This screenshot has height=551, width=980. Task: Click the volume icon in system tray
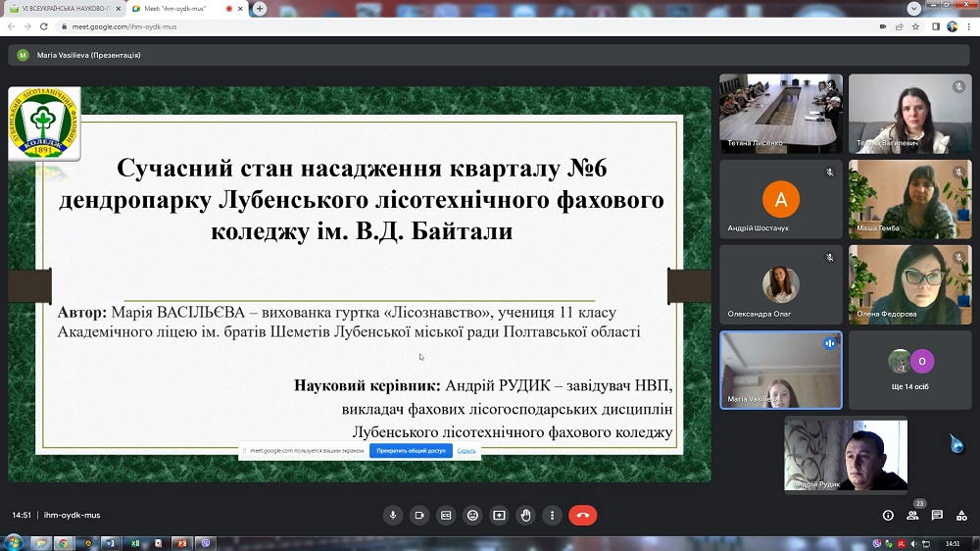click(913, 544)
